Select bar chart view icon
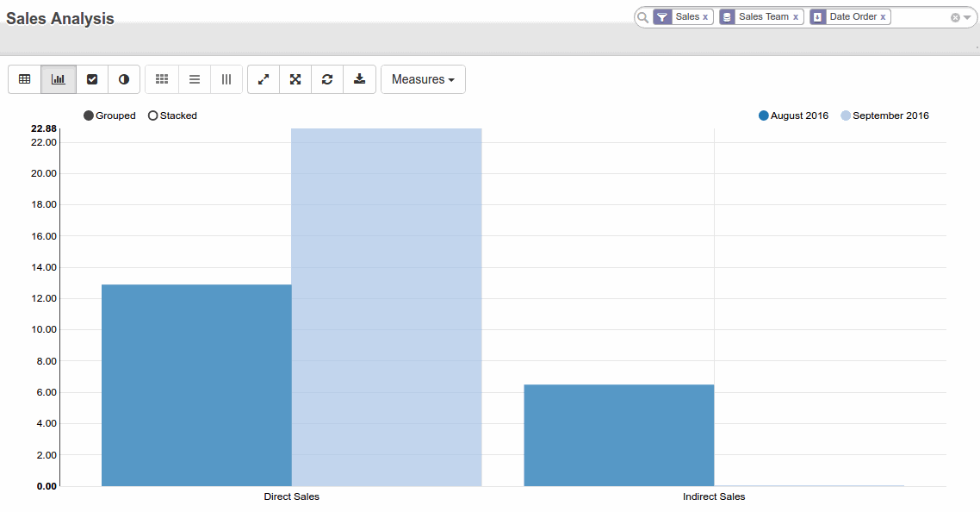 pyautogui.click(x=58, y=79)
